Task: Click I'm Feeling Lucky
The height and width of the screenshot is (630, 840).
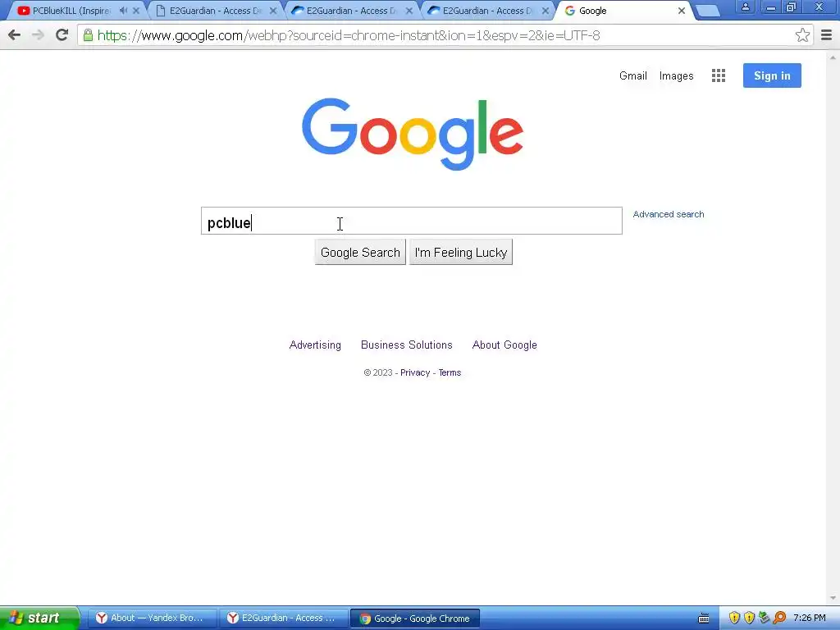Action: pos(461,253)
